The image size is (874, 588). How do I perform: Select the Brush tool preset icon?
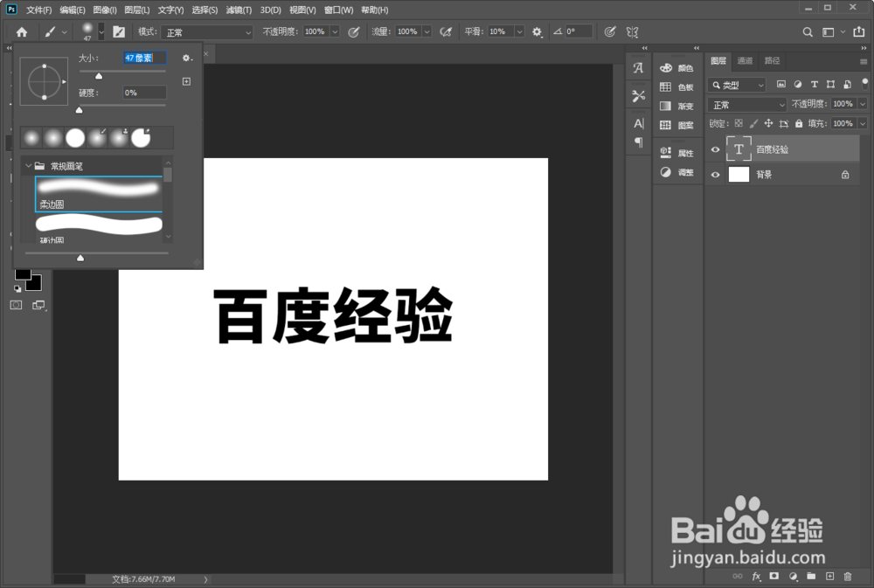point(50,31)
